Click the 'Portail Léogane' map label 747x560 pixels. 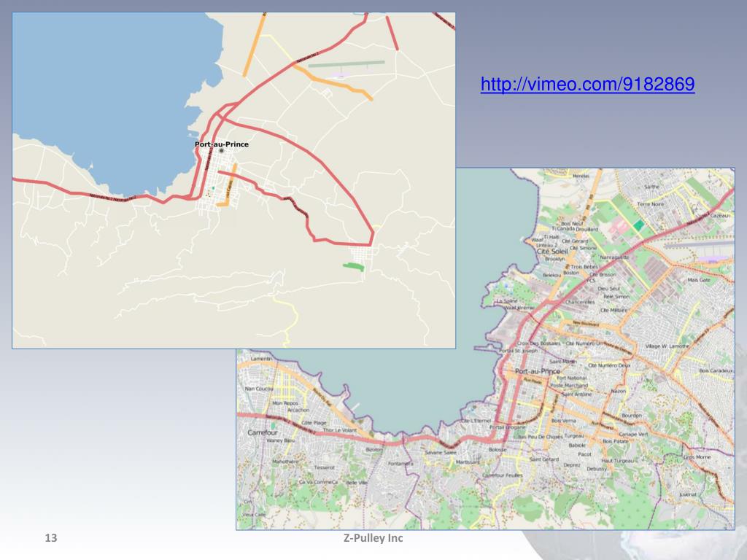pos(508,427)
